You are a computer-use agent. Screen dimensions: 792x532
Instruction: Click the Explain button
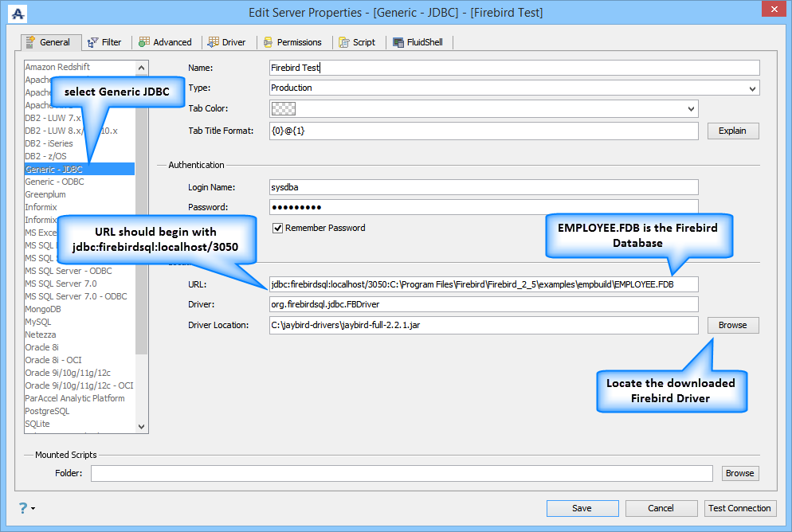pyautogui.click(x=733, y=131)
